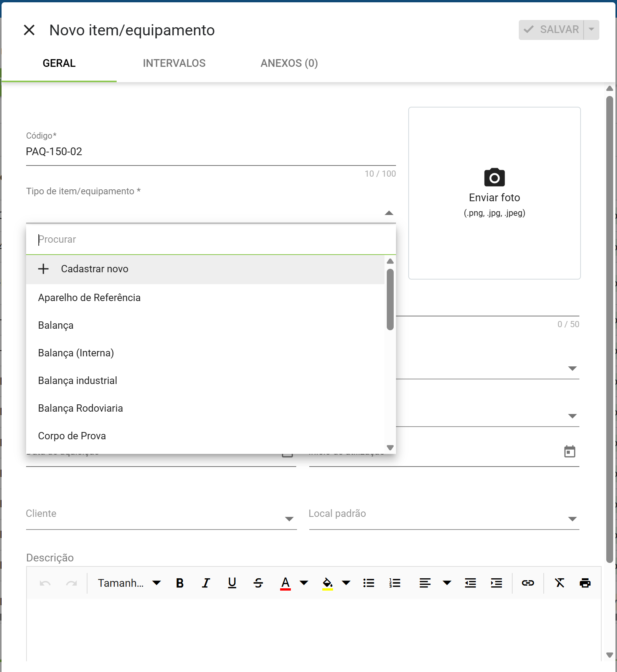
Task: Close the Novo item/equipamento dialog
Action: (x=29, y=30)
